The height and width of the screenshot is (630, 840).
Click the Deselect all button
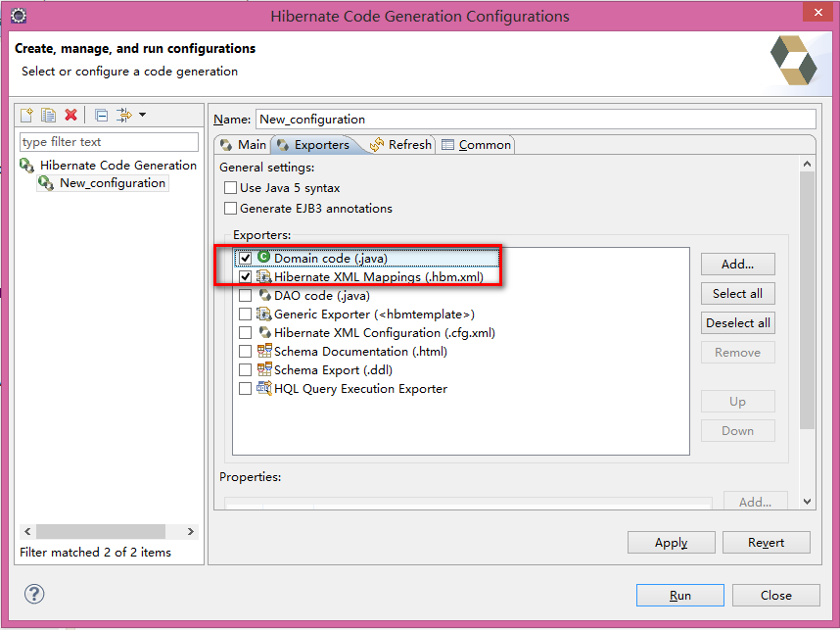point(737,322)
